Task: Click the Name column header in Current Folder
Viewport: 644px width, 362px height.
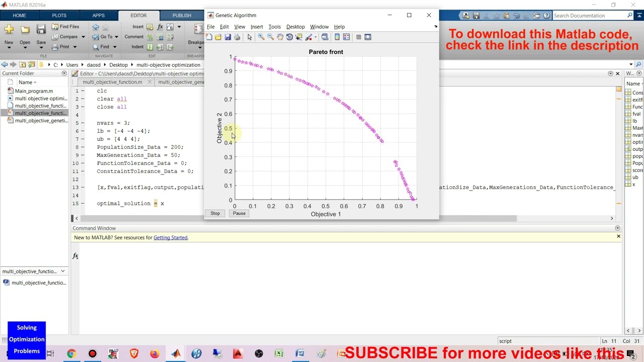Action: click(25, 82)
